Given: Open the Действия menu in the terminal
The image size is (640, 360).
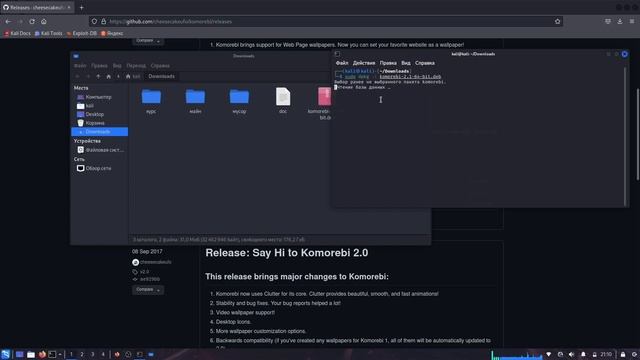Looking at the screenshot, I should (364, 63).
